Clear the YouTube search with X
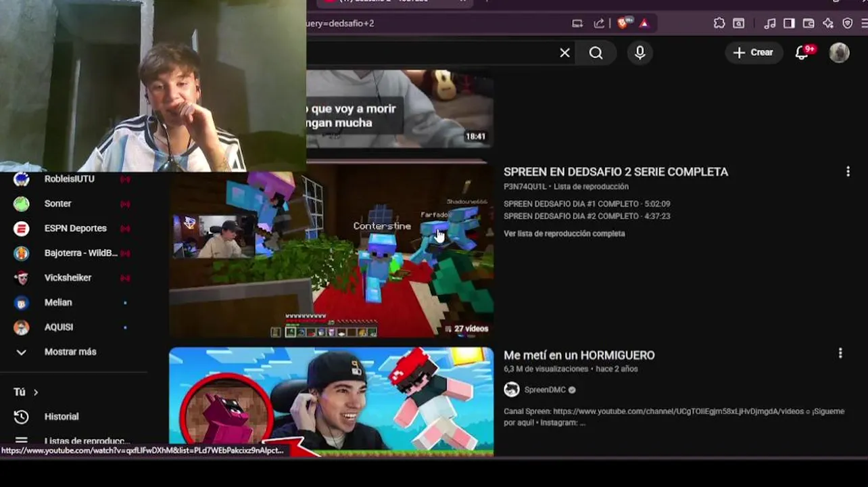Viewport: 868px width, 487px height. click(565, 53)
